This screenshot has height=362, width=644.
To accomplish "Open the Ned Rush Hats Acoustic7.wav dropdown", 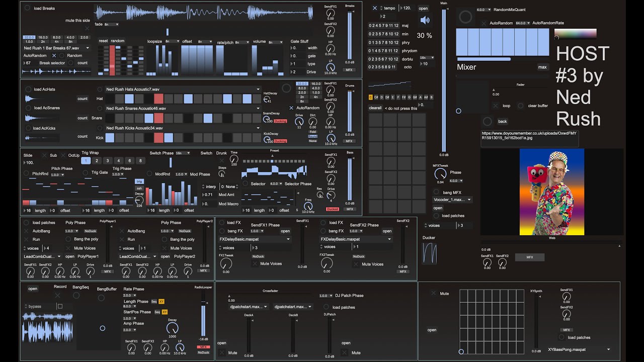I will click(x=183, y=89).
